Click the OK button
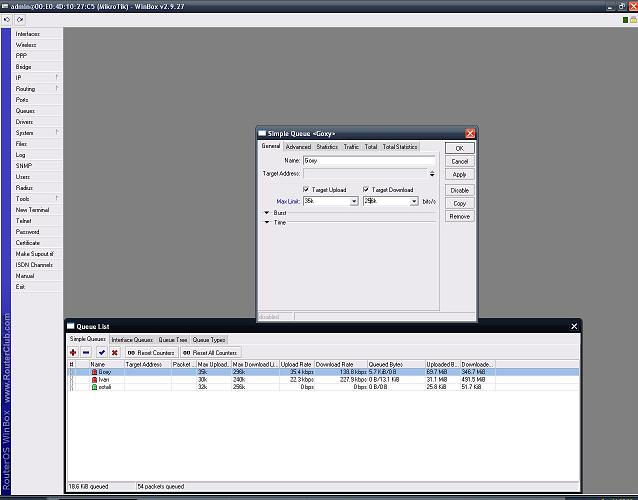The height and width of the screenshot is (500, 638). pyautogui.click(x=459, y=148)
